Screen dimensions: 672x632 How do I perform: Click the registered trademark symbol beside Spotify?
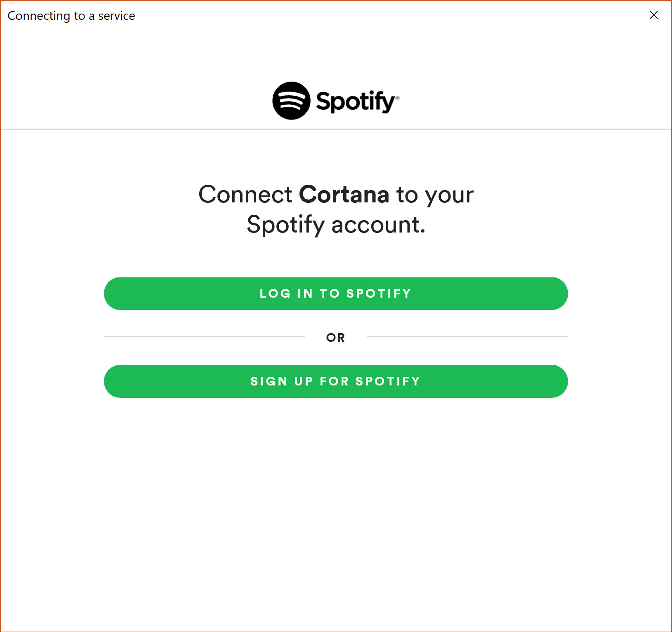coord(398,98)
